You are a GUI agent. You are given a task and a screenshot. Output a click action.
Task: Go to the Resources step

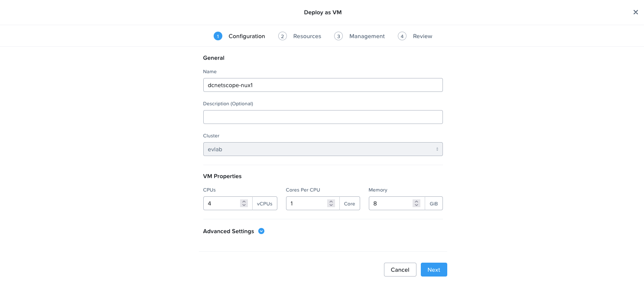coord(300,36)
